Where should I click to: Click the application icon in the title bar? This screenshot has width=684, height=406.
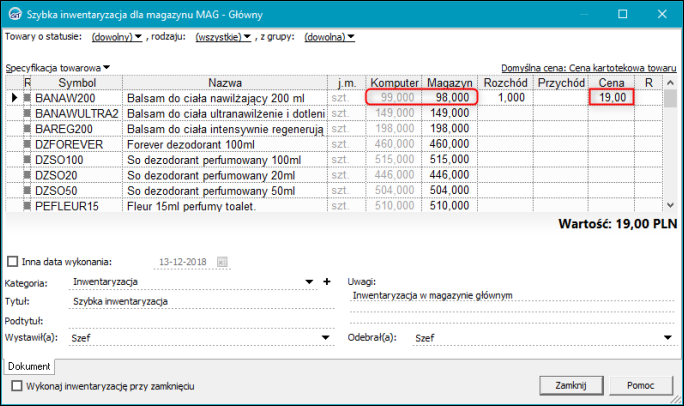[14, 14]
